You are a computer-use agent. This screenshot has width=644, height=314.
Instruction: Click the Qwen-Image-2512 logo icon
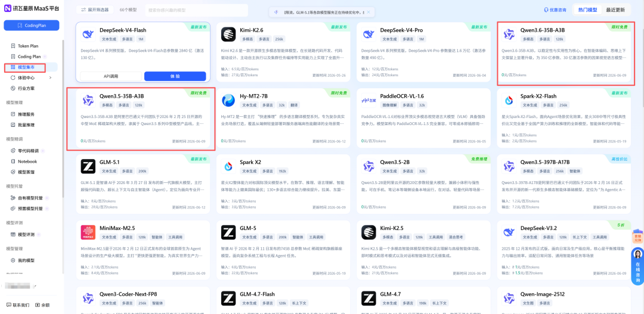coord(509,299)
